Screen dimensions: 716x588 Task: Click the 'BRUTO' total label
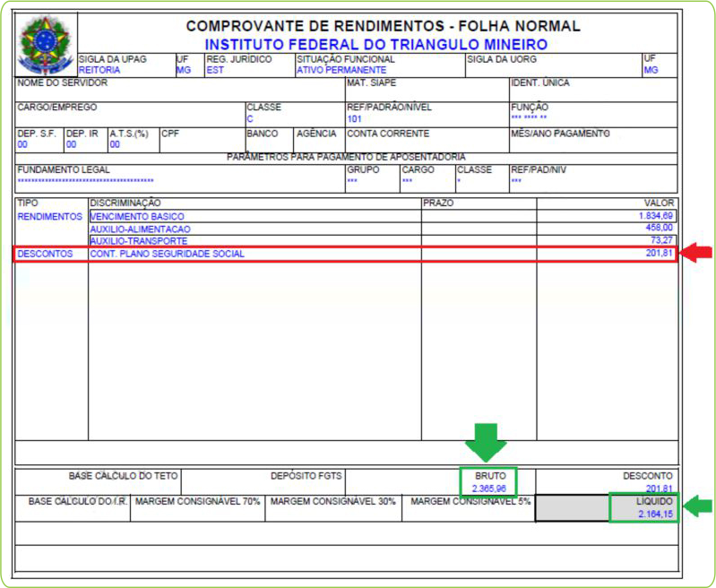pyautogui.click(x=490, y=476)
